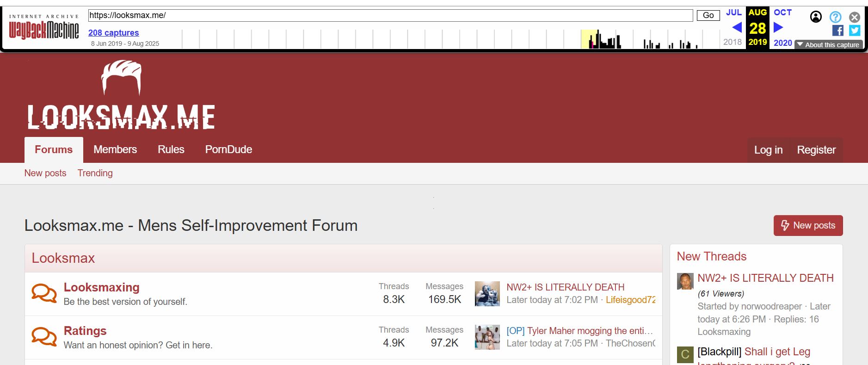
Task: Go to next capture blue right arrow
Action: [778, 28]
